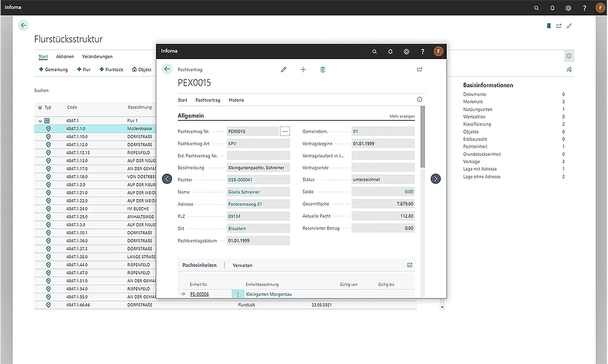Go to previous record with left arrow button

click(167, 179)
